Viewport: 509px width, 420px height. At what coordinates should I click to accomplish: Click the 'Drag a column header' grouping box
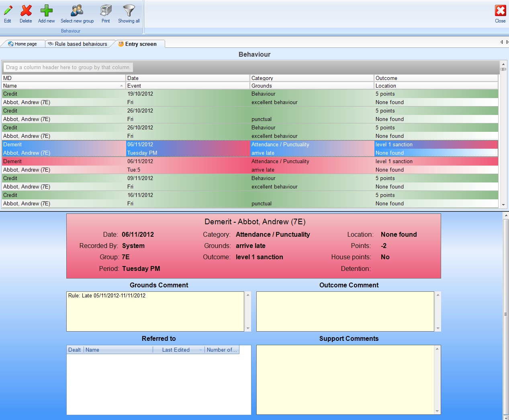click(68, 67)
